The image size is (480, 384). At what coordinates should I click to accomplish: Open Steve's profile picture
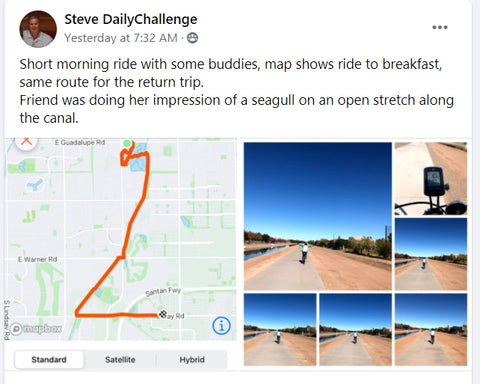[x=38, y=29]
